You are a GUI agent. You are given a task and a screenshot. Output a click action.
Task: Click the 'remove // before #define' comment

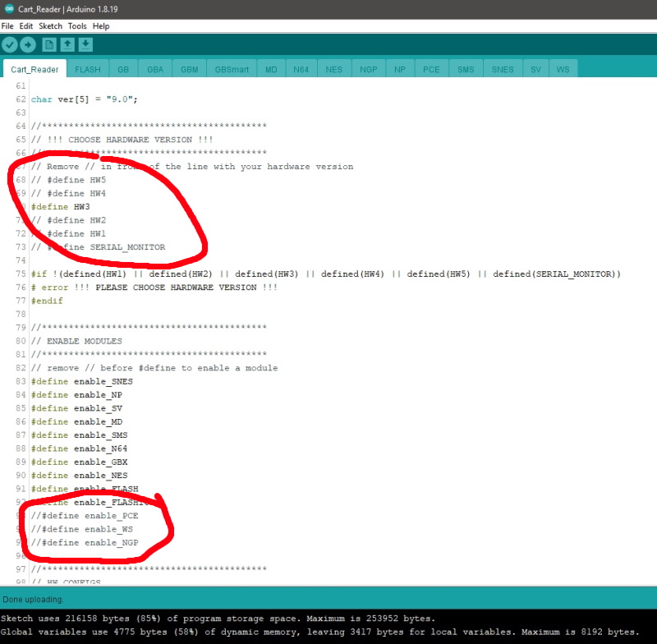[154, 368]
